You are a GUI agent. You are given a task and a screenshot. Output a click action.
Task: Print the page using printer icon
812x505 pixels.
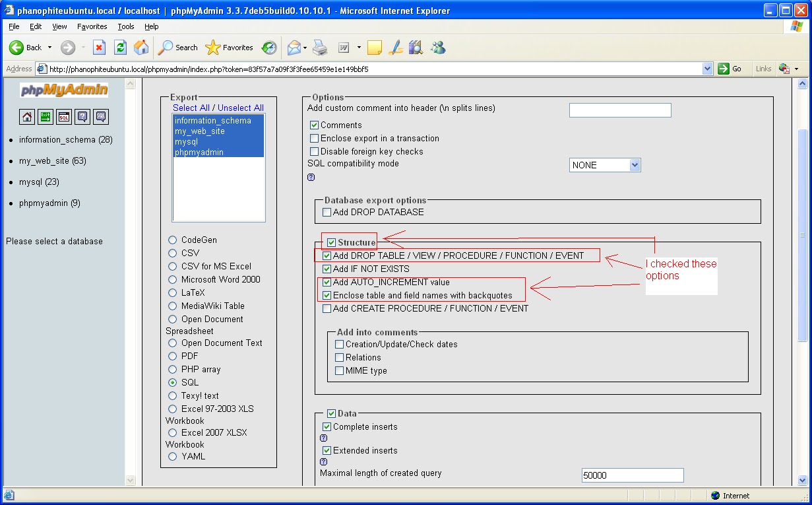(320, 48)
